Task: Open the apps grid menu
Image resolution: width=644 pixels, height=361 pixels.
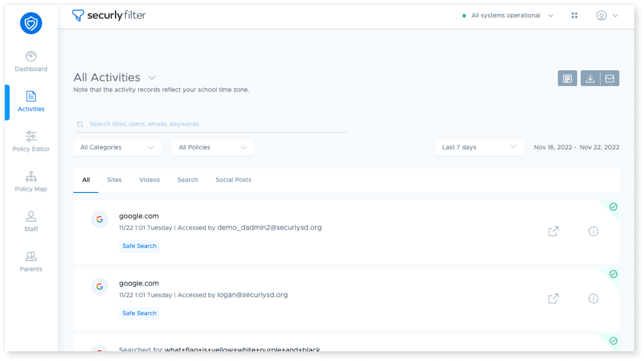Action: click(574, 15)
